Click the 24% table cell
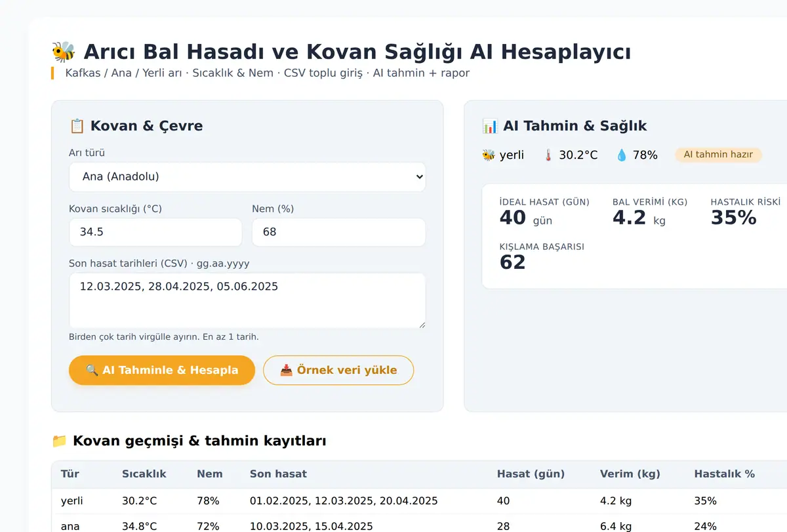The height and width of the screenshot is (532, 787). pyautogui.click(x=706, y=526)
